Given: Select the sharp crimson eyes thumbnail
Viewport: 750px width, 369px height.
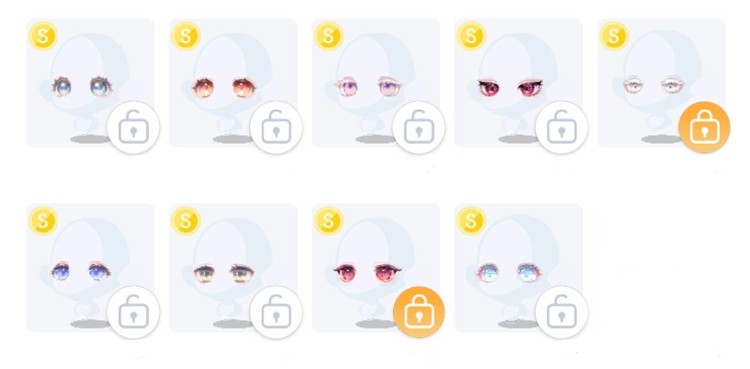Looking at the screenshot, I should tap(518, 83).
